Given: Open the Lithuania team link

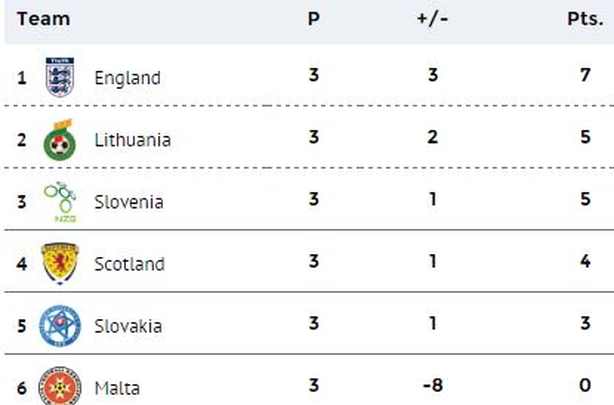Looking at the screenshot, I should click(x=133, y=140).
